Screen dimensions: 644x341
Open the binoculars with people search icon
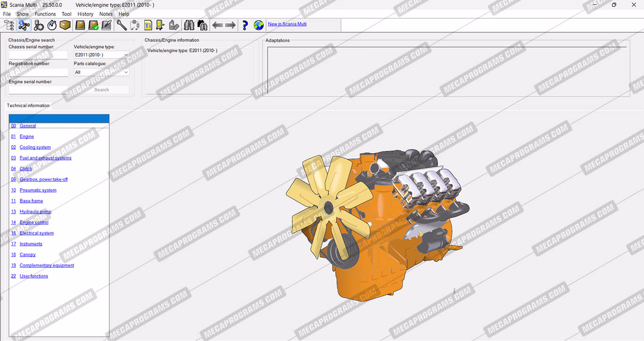pos(202,25)
